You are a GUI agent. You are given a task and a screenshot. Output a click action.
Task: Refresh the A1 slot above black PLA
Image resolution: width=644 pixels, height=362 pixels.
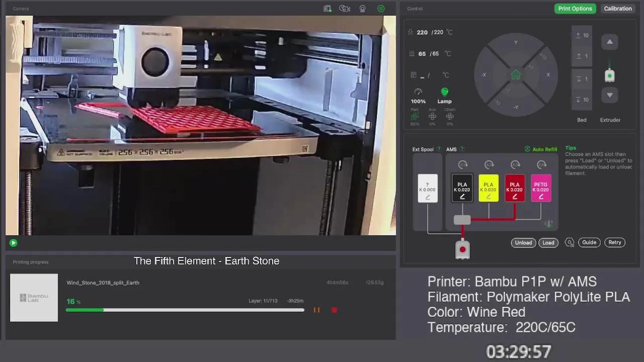[462, 164]
